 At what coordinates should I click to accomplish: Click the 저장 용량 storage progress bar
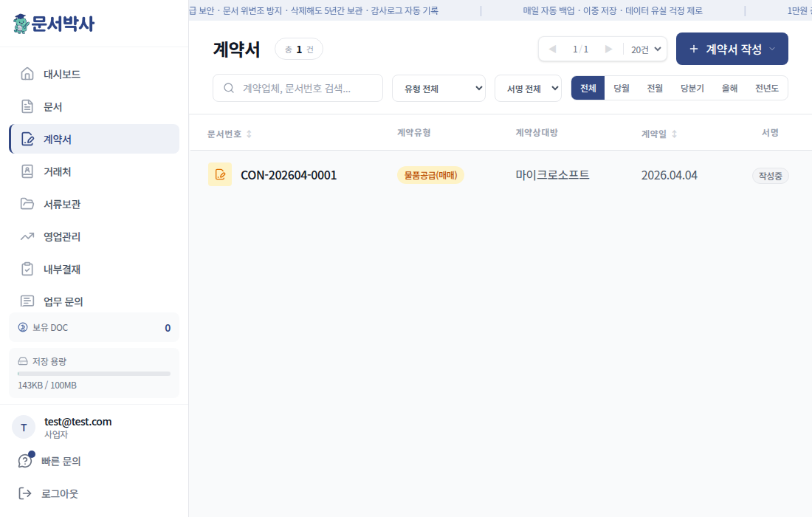coord(94,373)
